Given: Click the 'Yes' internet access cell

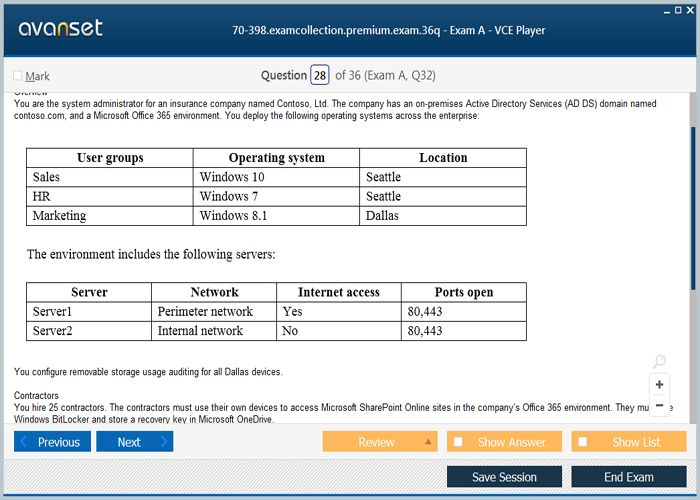Looking at the screenshot, I should point(339,312).
